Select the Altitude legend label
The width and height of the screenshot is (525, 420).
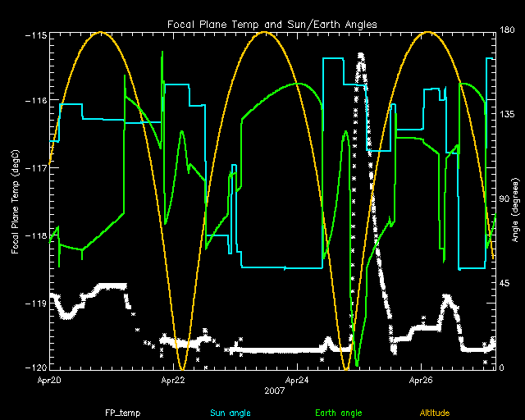click(435, 413)
